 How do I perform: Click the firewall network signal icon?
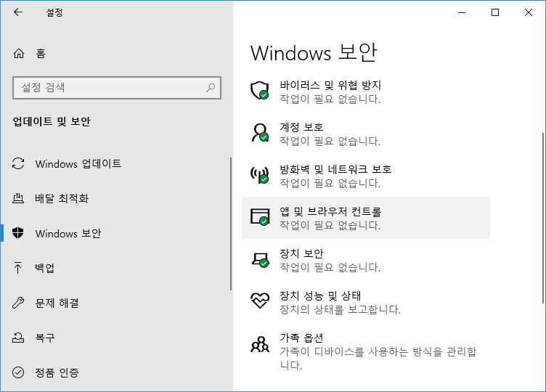coord(260,175)
